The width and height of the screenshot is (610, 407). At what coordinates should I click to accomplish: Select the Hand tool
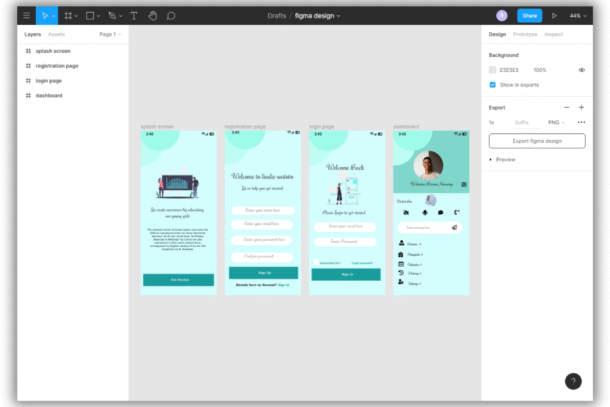(x=152, y=16)
